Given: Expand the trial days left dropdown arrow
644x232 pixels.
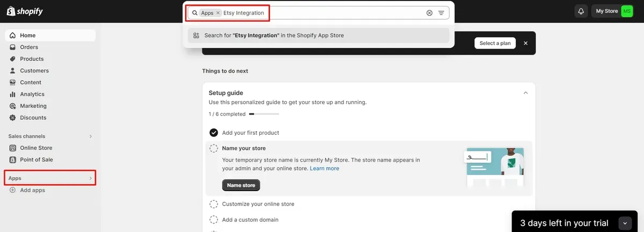Looking at the screenshot, I should coord(625,223).
